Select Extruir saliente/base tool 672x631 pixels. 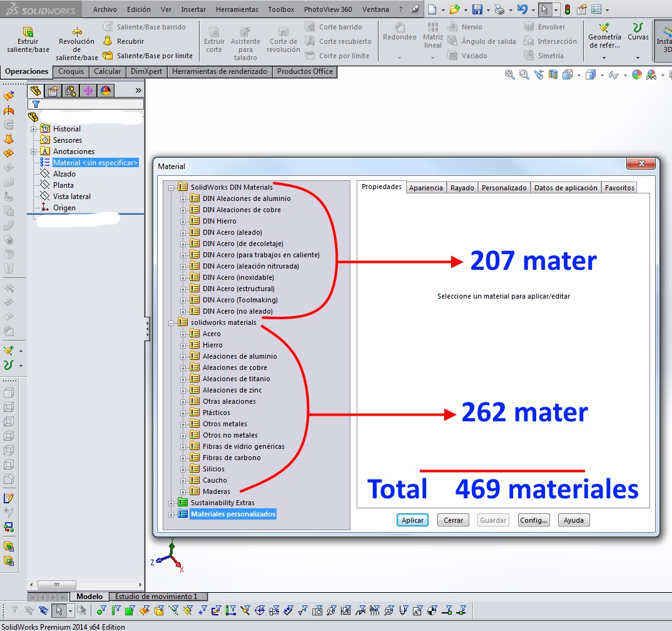point(28,40)
